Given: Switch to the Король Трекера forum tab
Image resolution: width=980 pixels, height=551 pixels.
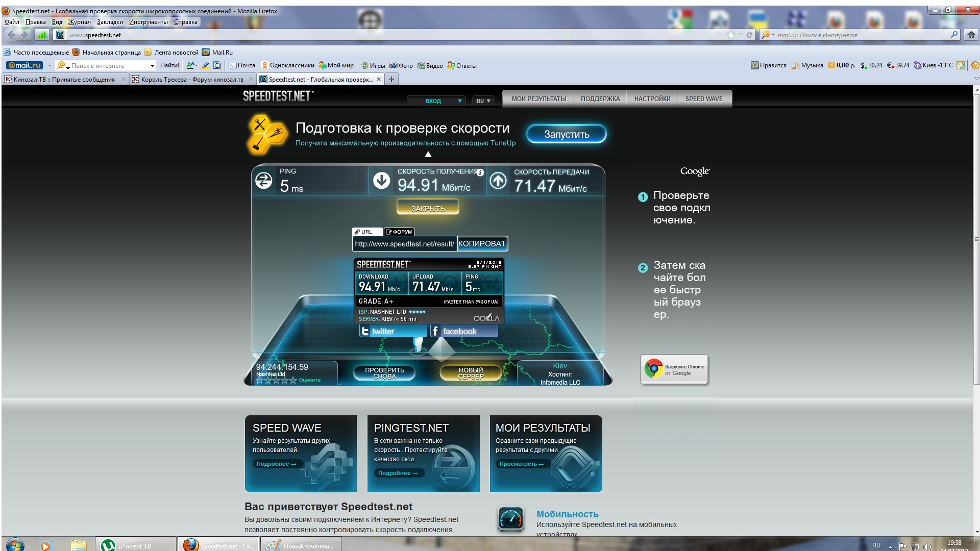Looking at the screenshot, I should coord(192,79).
